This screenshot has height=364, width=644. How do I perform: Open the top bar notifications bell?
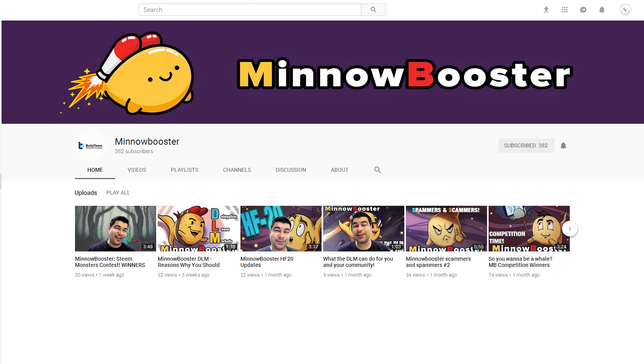(x=602, y=10)
